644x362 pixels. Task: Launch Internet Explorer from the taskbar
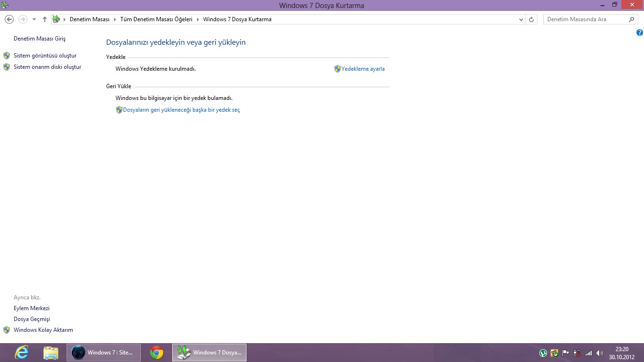22,353
